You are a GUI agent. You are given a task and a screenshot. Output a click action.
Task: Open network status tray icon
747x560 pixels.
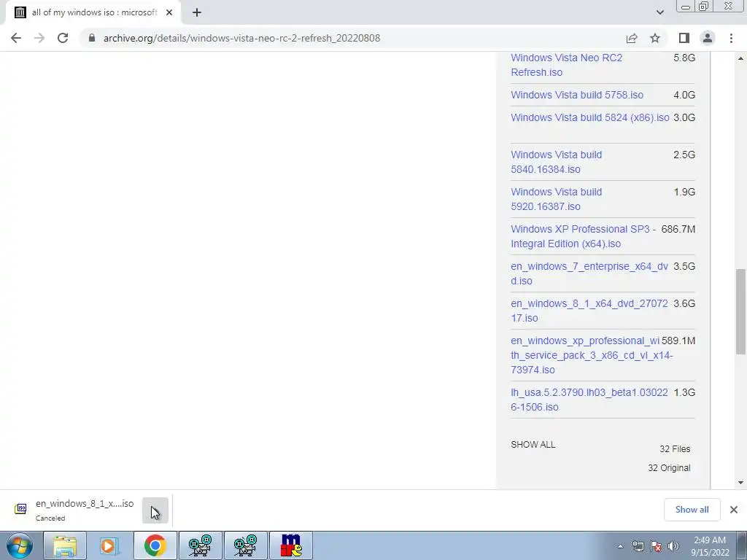click(638, 546)
